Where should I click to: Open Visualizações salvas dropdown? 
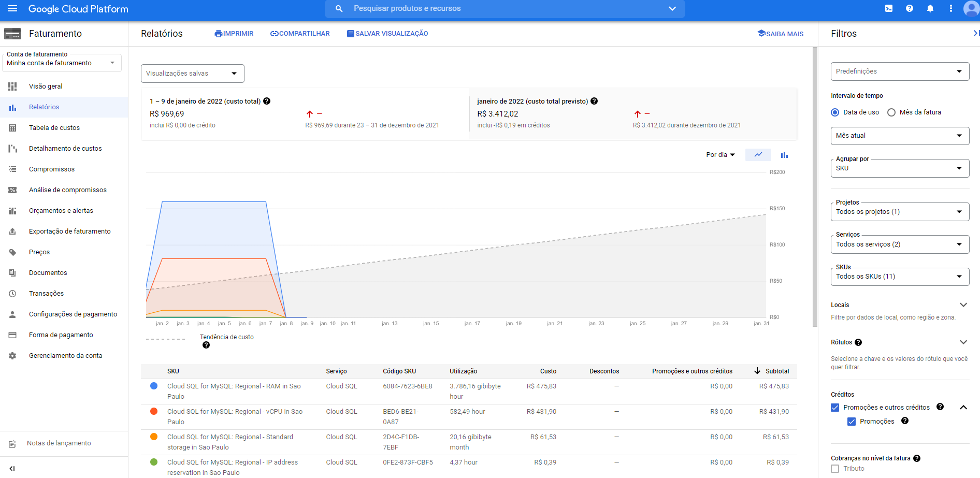[193, 74]
